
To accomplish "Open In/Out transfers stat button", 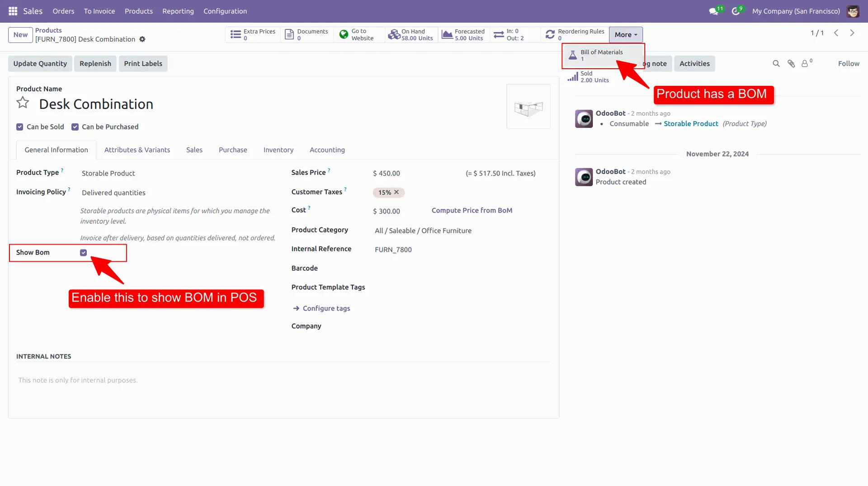I will point(514,35).
